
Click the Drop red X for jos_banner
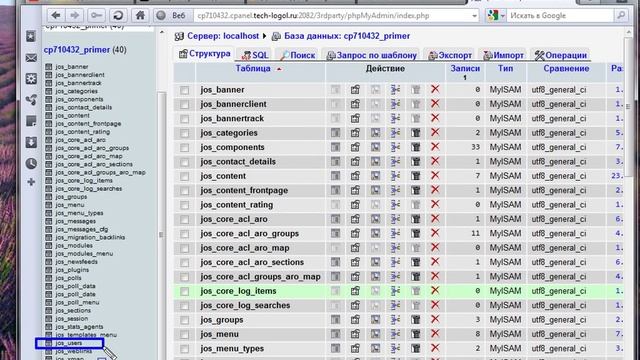click(435, 89)
